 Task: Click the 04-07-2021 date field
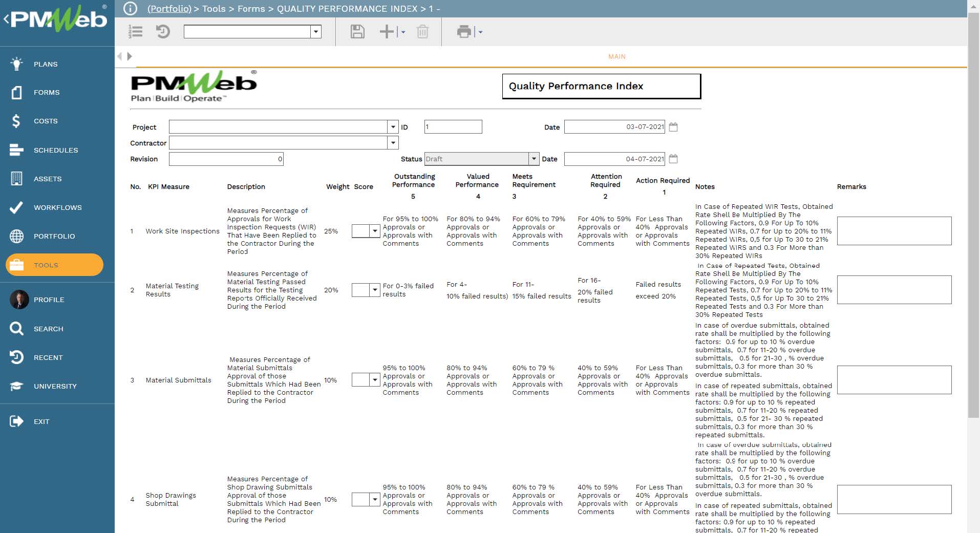[x=614, y=159]
